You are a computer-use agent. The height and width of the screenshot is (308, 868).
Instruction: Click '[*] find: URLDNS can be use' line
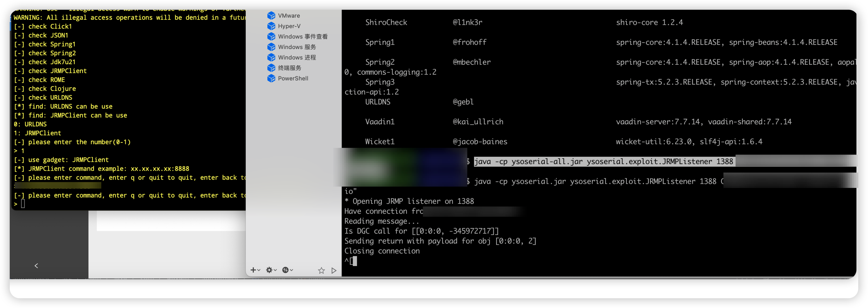click(63, 106)
